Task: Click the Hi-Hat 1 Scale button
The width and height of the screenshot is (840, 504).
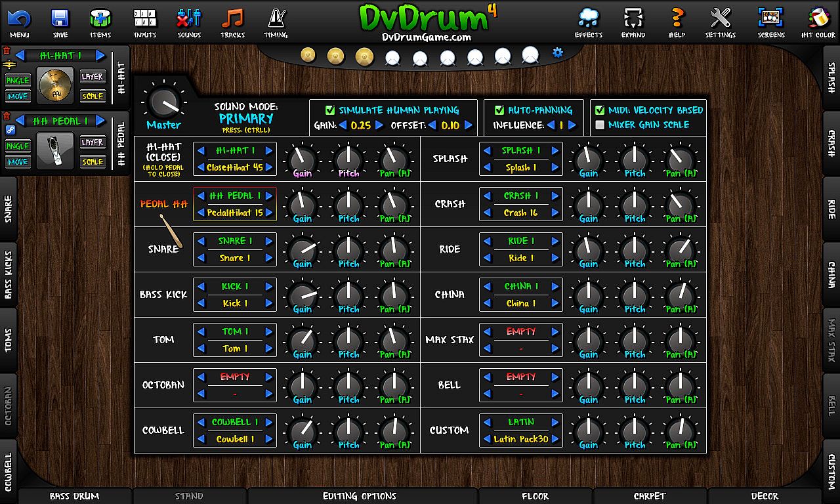Action: click(x=93, y=96)
